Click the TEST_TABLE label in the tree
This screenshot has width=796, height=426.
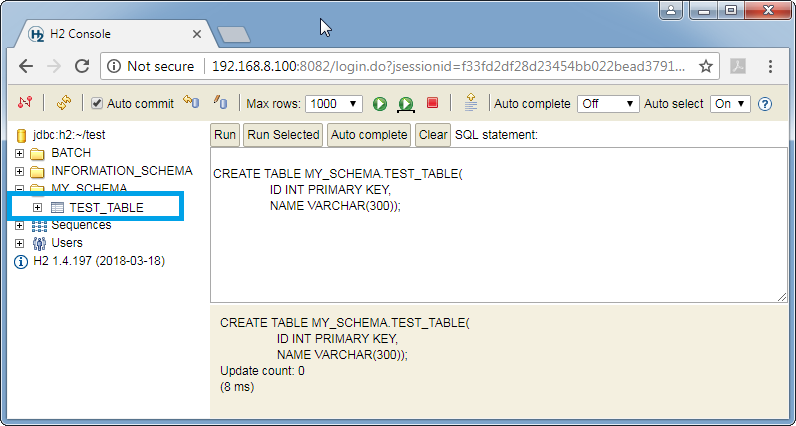107,208
